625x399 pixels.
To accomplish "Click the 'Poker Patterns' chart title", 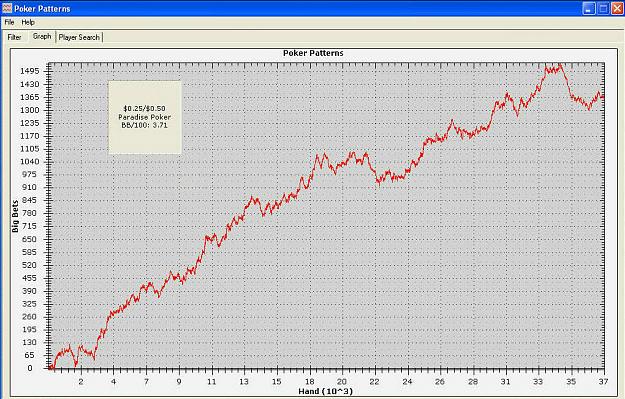I will tap(313, 53).
